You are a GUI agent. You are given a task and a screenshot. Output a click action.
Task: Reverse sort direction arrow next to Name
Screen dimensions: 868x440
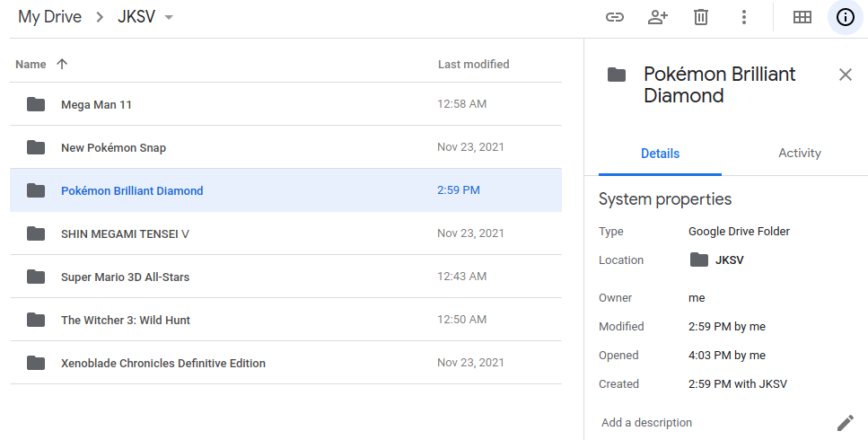[x=62, y=64]
